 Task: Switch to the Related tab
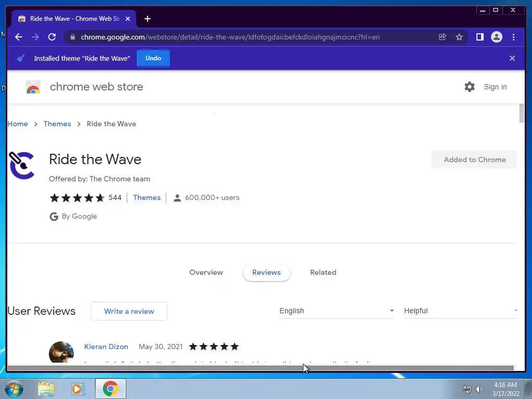323,272
